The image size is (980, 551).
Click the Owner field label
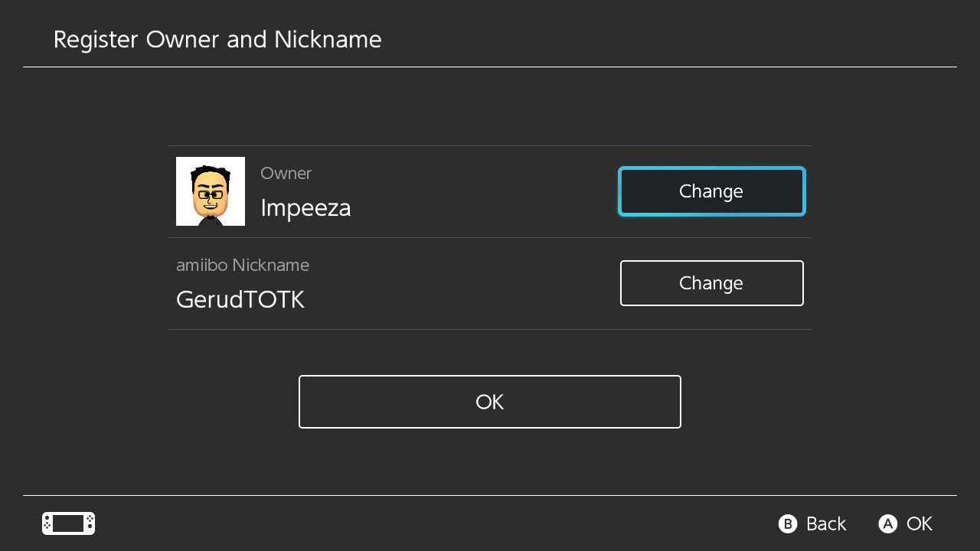tap(286, 174)
